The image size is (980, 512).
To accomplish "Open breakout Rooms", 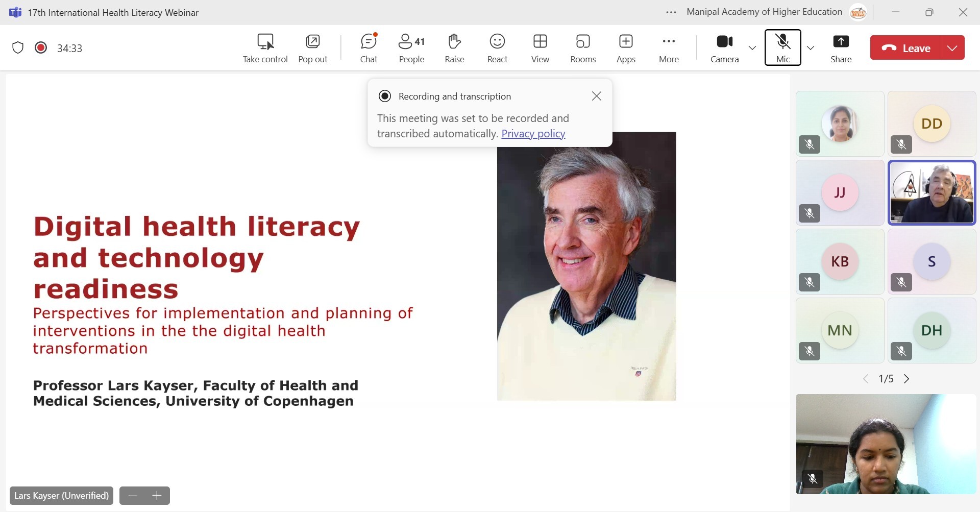I will tap(583, 48).
